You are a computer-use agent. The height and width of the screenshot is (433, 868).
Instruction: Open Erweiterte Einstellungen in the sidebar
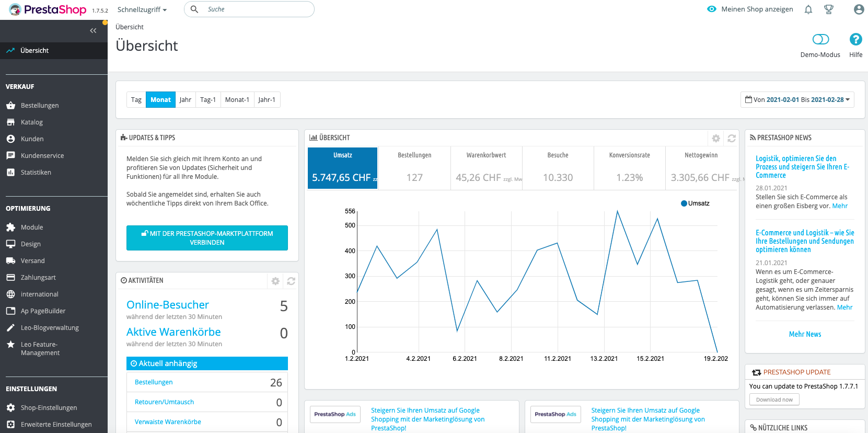[56, 425]
